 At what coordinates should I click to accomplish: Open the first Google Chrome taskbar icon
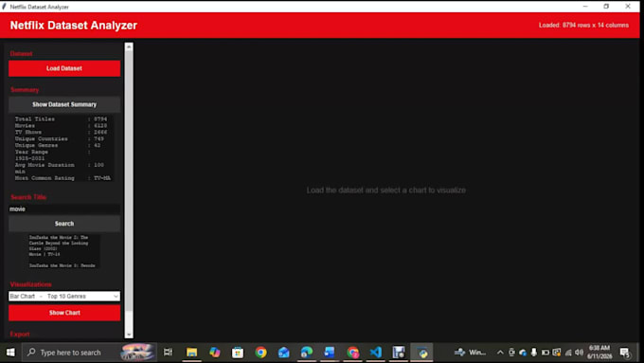coord(260,353)
